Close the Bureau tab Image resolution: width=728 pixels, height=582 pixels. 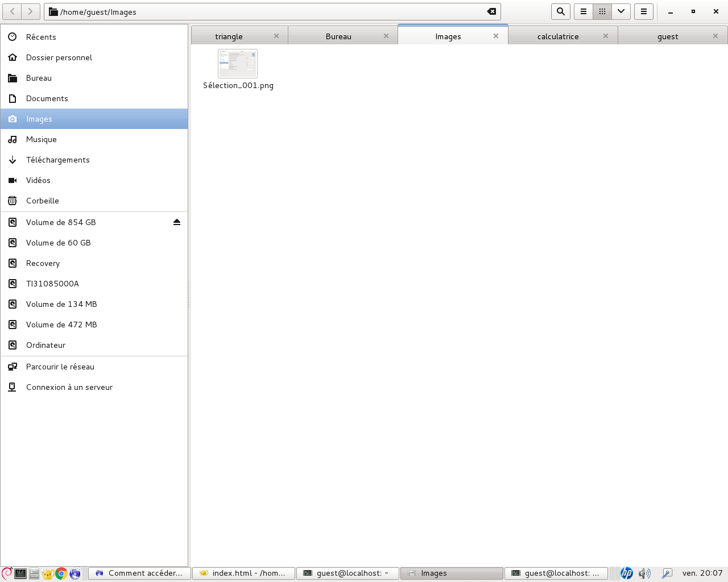(x=386, y=36)
